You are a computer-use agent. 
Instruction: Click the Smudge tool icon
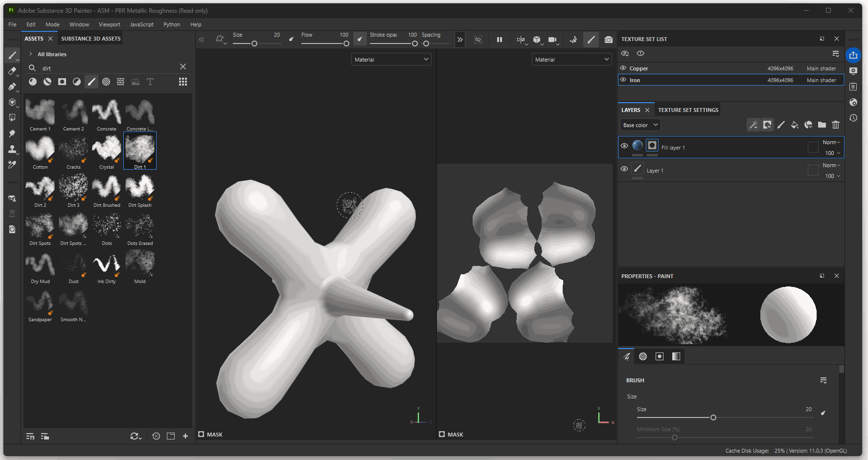coord(12,133)
